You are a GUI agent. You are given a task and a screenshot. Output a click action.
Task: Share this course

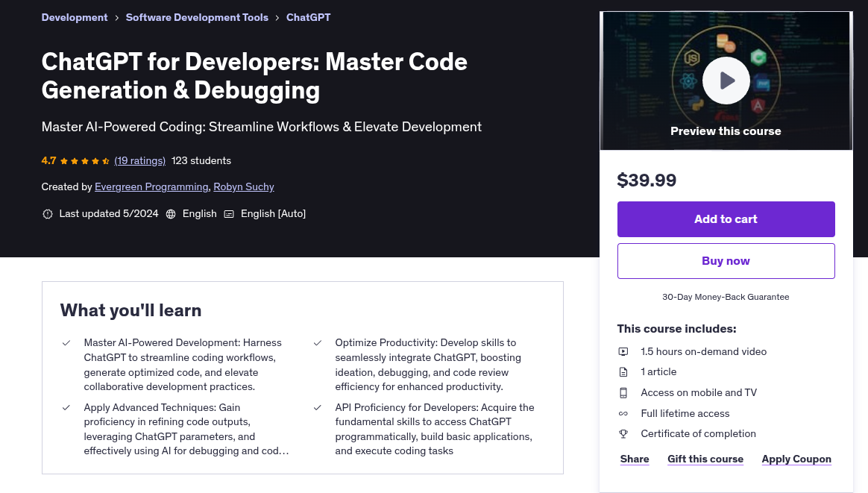[635, 459]
